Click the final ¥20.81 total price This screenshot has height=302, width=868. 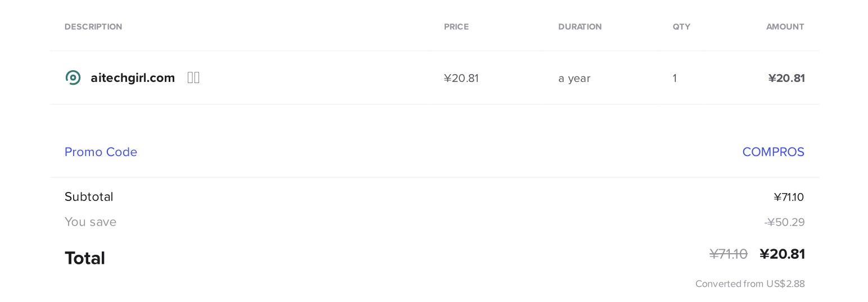click(x=782, y=254)
